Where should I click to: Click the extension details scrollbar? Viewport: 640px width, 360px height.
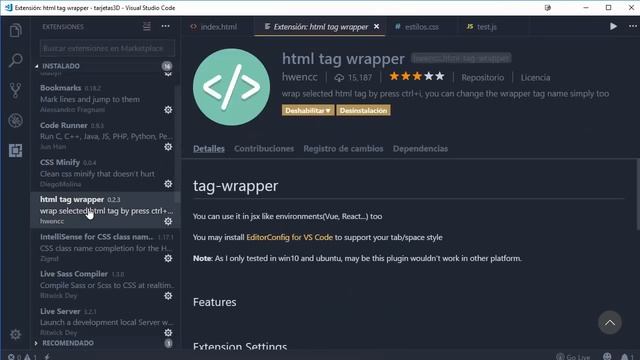(x=637, y=195)
